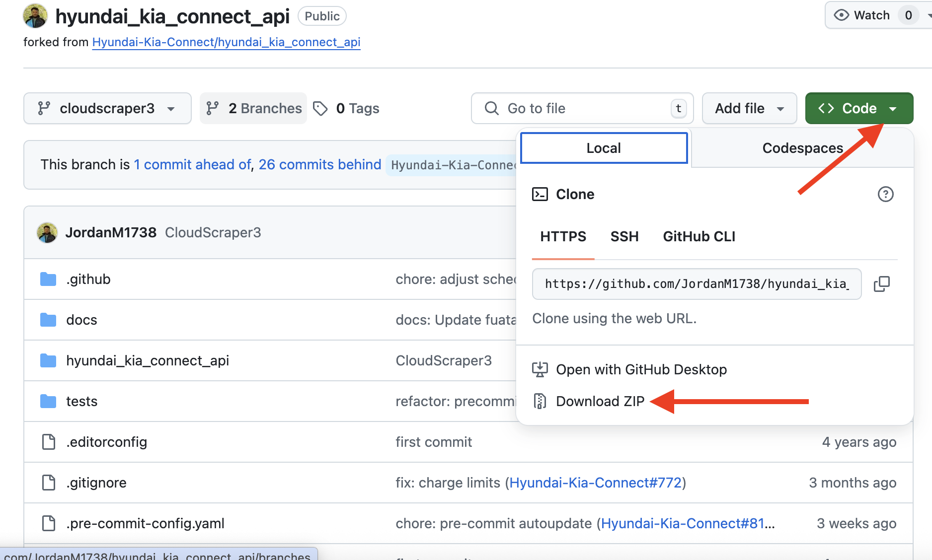This screenshot has width=932, height=560.
Task: Click the eye icon on the Watch button
Action: (x=842, y=15)
